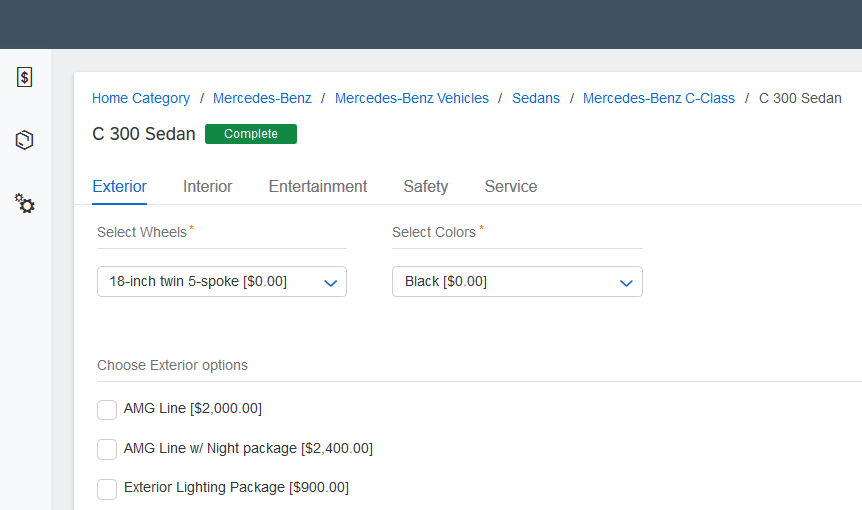The width and height of the screenshot is (862, 510).
Task: Click the green Complete status badge
Action: coord(251,134)
